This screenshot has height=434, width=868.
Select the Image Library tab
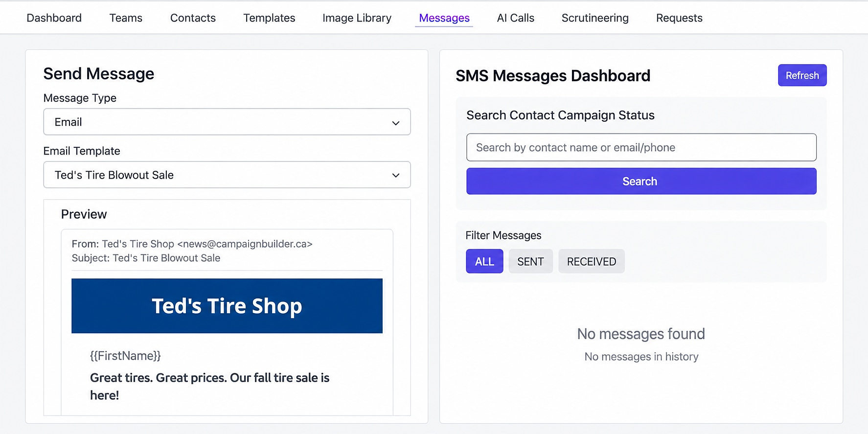pos(357,18)
